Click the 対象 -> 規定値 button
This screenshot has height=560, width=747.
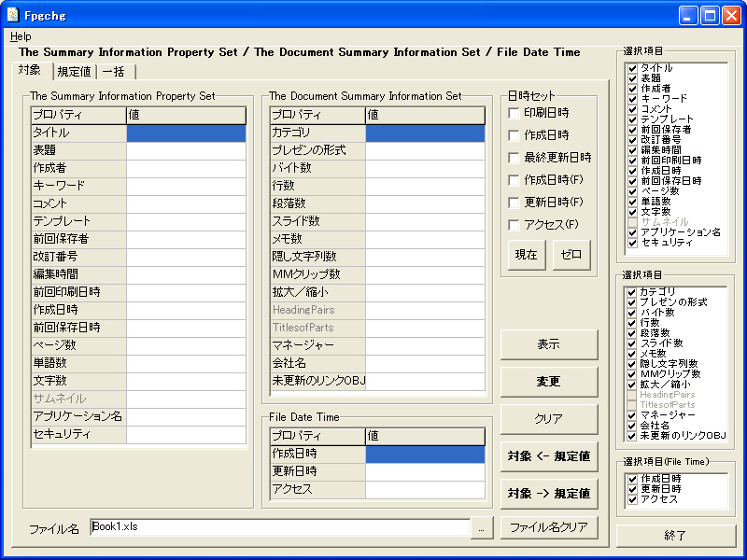tap(549, 494)
